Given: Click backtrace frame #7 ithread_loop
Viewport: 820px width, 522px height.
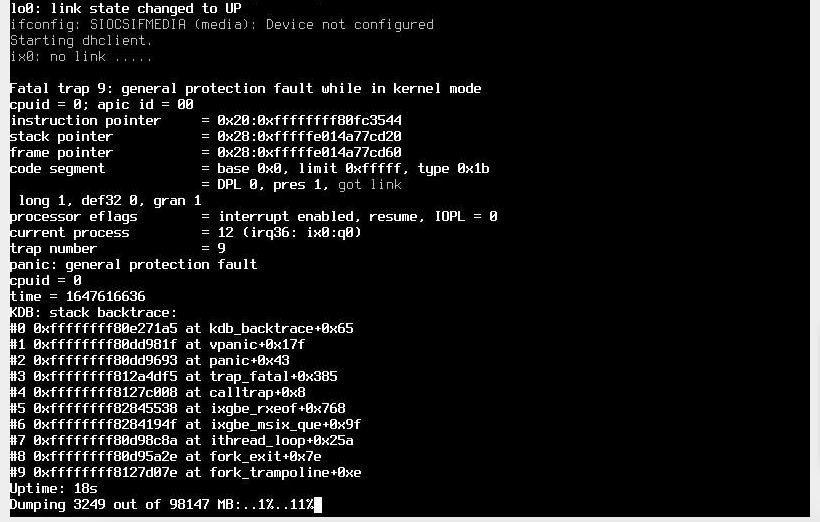Looking at the screenshot, I should tap(181, 440).
